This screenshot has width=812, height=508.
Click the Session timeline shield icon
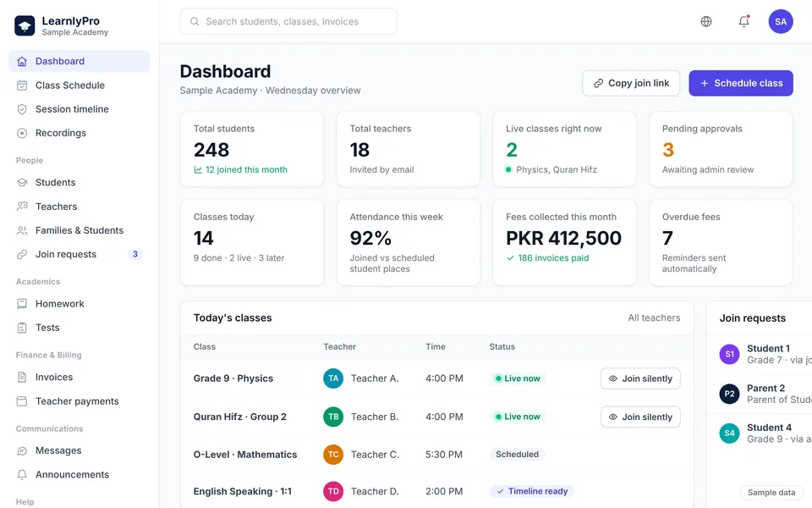point(22,109)
